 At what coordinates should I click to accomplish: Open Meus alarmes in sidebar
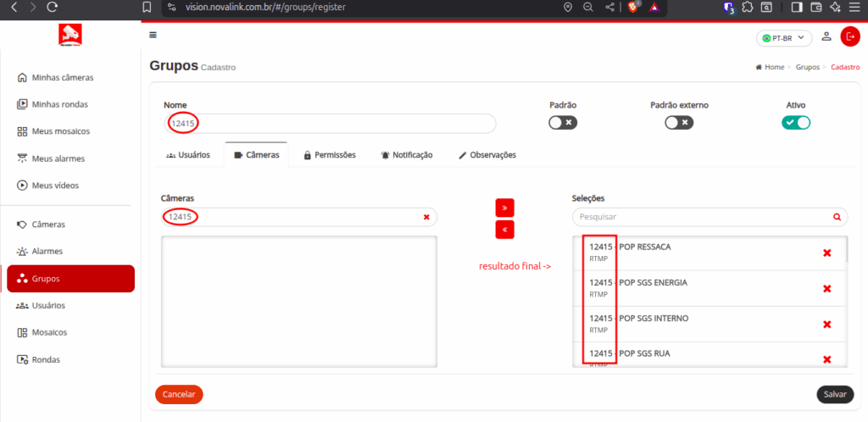tap(70, 158)
